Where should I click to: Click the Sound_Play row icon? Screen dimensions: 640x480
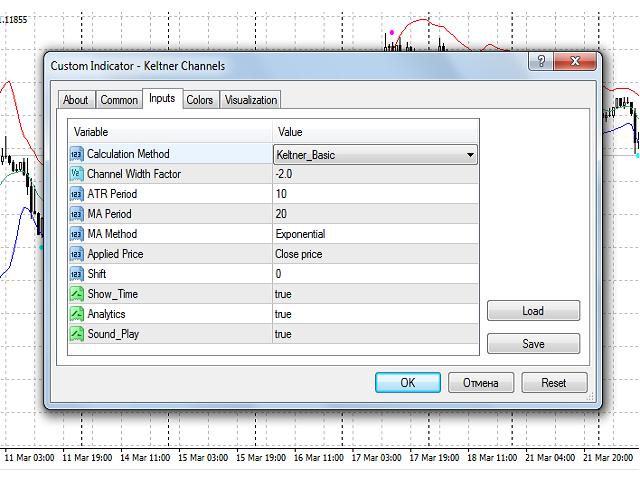(76, 334)
